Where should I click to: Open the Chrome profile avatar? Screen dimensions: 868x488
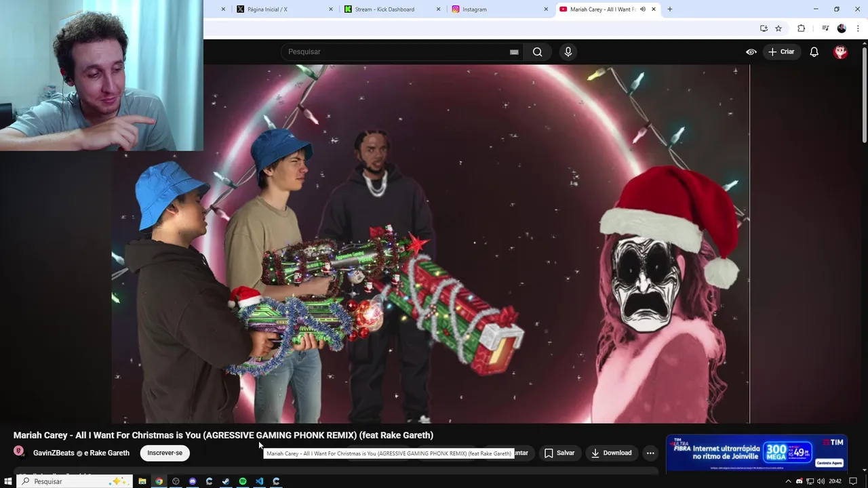842,28
